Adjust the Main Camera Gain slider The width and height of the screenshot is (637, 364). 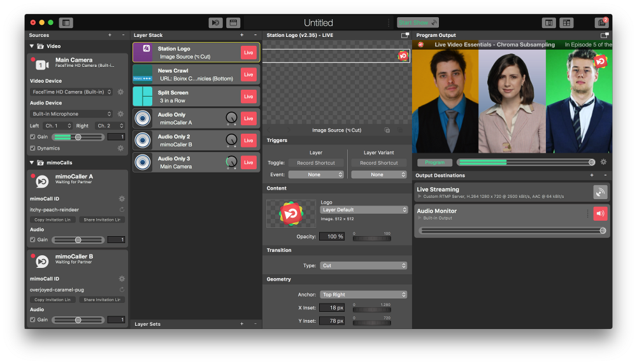click(78, 137)
